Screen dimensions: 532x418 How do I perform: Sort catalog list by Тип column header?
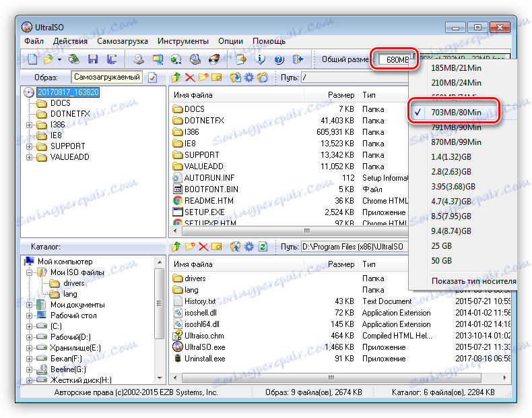point(383,264)
